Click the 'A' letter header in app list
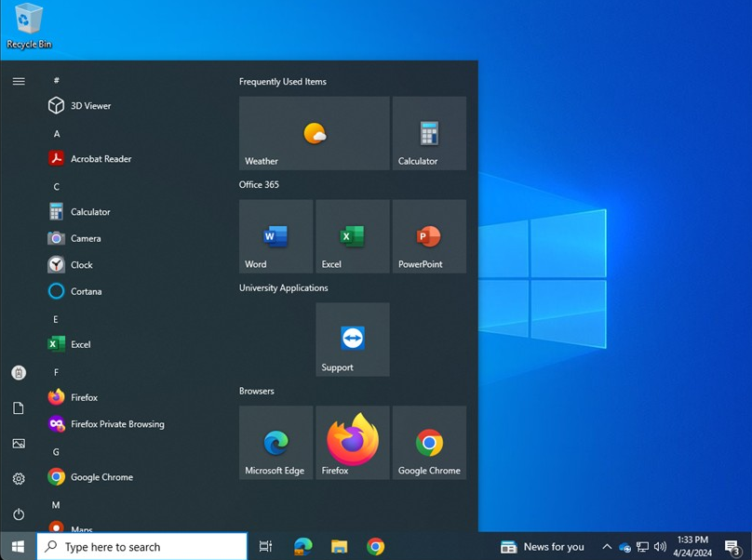This screenshot has height=560, width=752. 57,134
